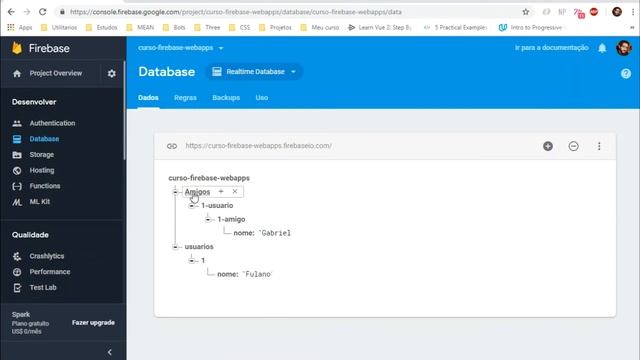Viewport: 640px width, 360px height.
Task: Bookmark this page with the star
Action: pos(526,12)
